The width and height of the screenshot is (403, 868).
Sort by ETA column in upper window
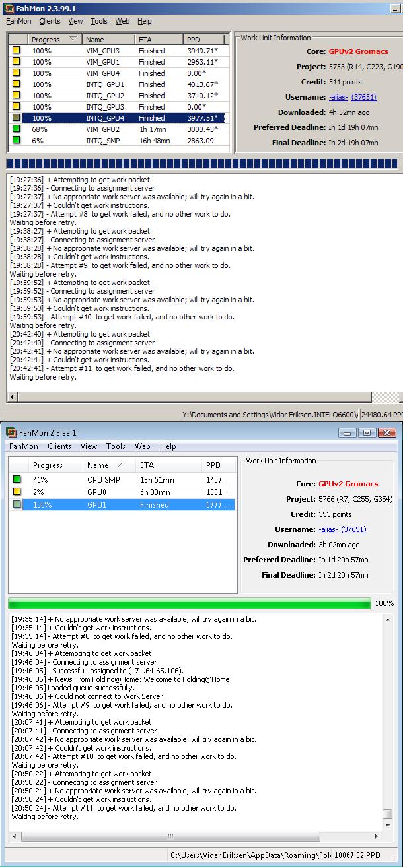[159, 40]
